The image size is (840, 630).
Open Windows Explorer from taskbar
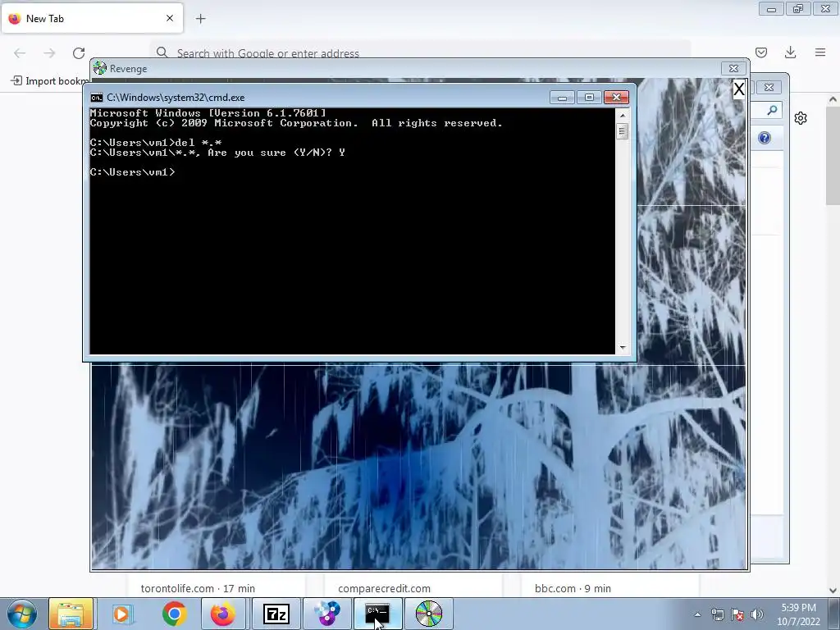[71, 614]
